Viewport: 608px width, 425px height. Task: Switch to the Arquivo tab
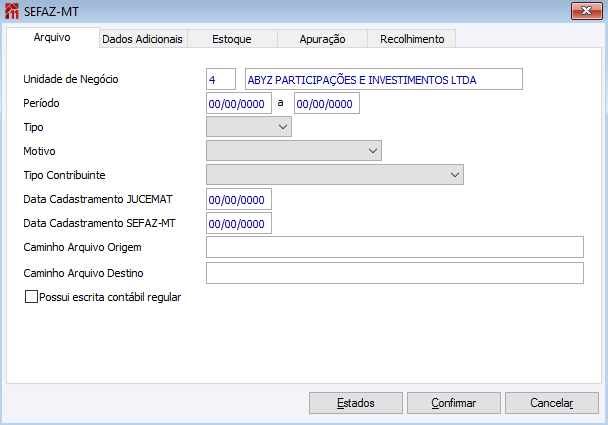52,38
